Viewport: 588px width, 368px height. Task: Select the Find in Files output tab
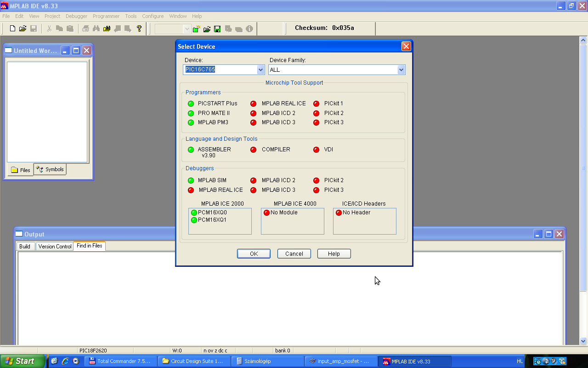coord(90,246)
